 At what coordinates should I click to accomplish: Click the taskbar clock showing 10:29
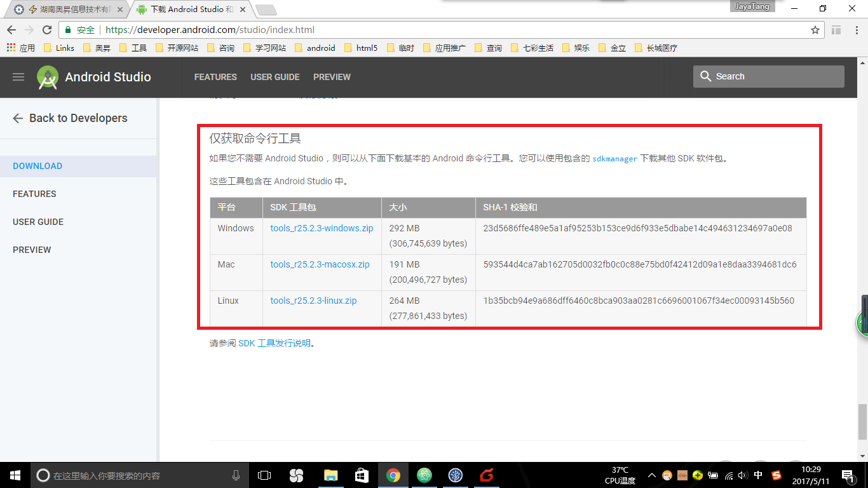coord(810,475)
